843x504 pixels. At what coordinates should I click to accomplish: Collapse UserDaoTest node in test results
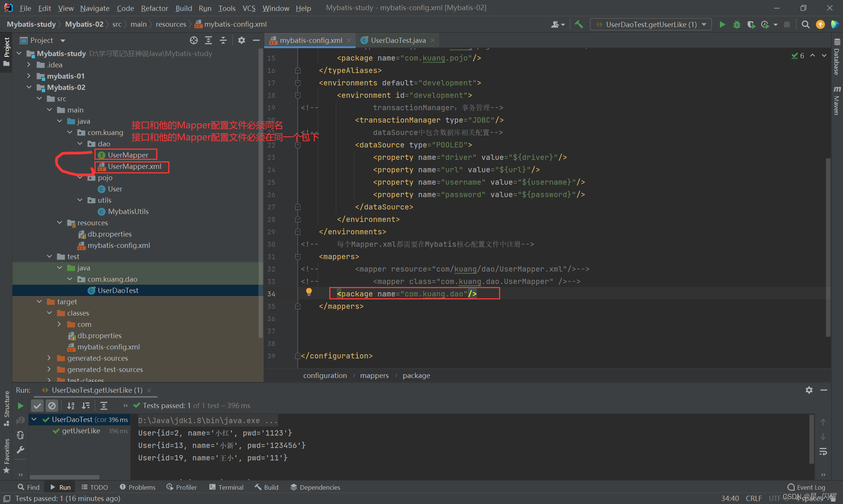point(34,419)
